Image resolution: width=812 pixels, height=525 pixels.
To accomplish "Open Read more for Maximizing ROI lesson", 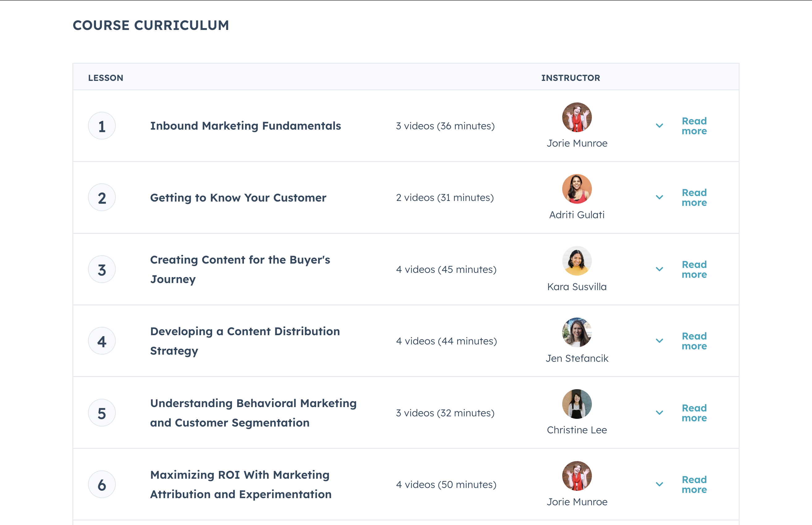I will click(694, 485).
